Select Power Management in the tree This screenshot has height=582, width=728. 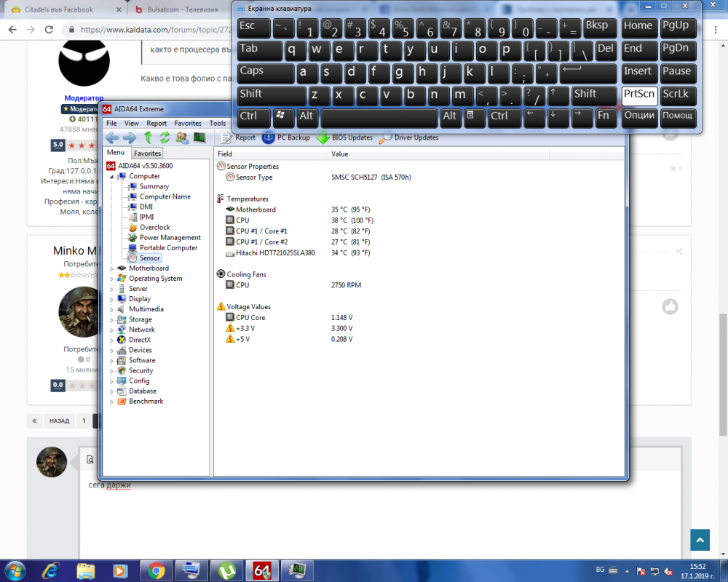click(170, 237)
